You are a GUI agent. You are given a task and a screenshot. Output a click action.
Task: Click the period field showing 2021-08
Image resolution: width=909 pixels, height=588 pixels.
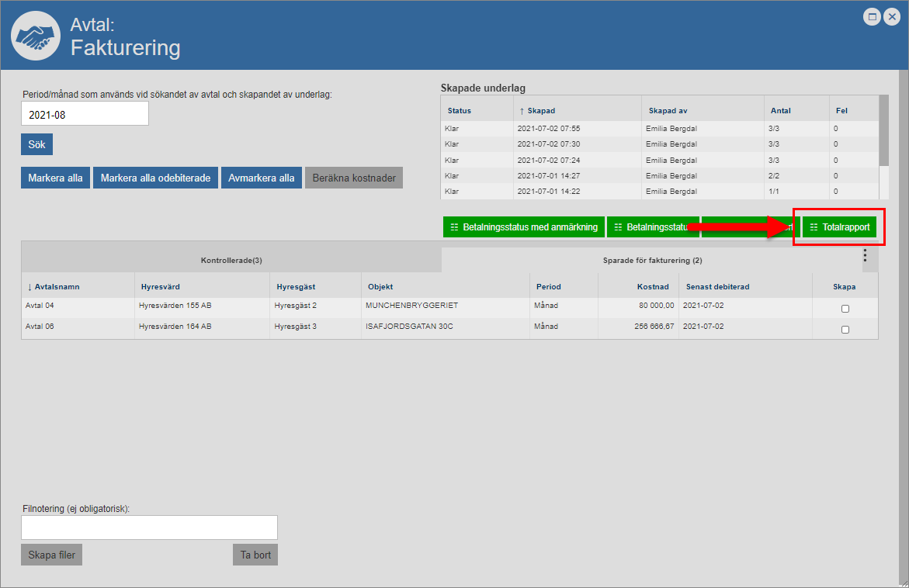click(85, 114)
